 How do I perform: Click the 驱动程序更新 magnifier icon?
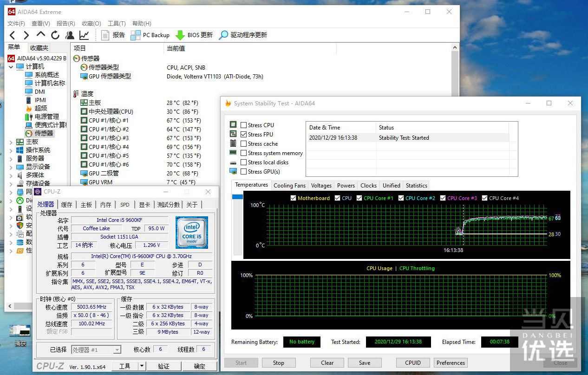(x=224, y=35)
